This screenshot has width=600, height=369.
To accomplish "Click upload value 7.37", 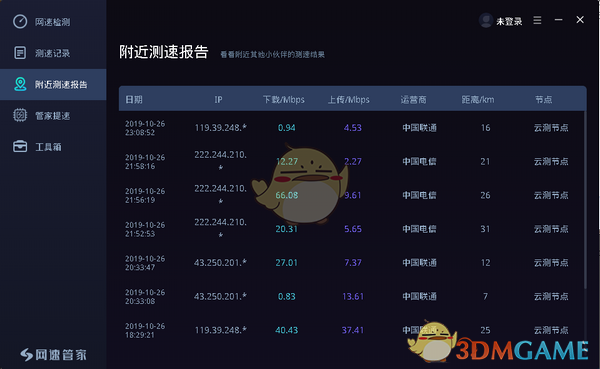I will pyautogui.click(x=353, y=263).
